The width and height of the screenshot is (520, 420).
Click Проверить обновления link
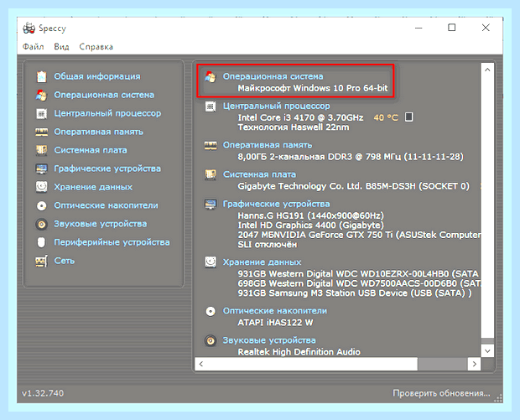[441, 393]
